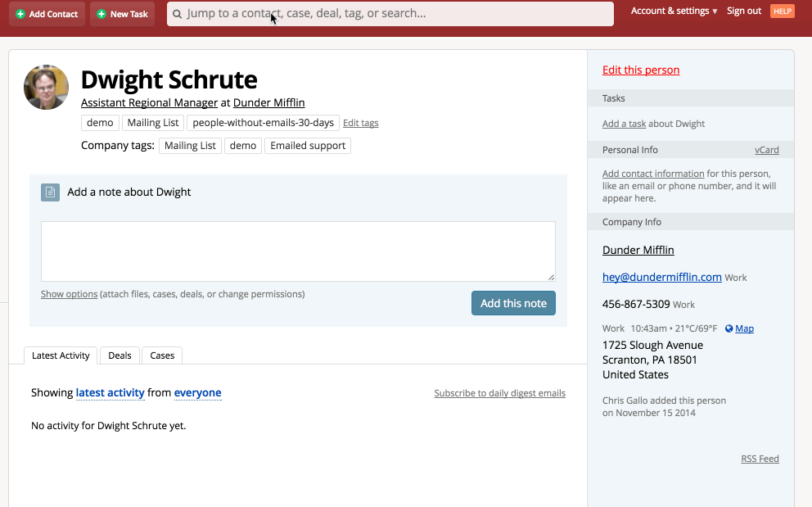The width and height of the screenshot is (812, 507).
Task: Download the vCard
Action: pos(766,150)
